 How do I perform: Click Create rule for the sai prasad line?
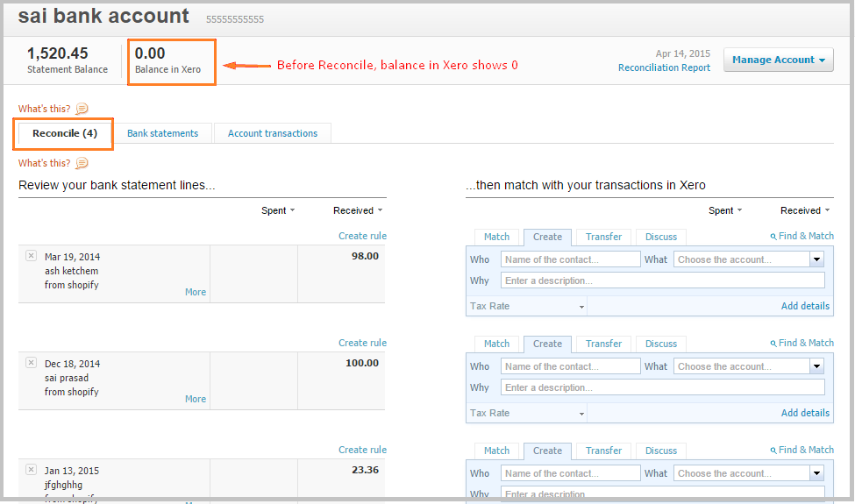(362, 343)
